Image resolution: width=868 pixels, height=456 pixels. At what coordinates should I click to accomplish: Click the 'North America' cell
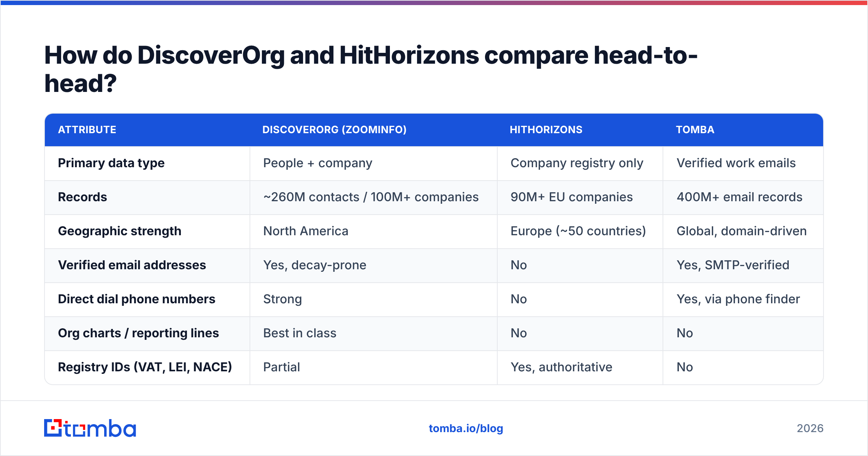pos(306,231)
